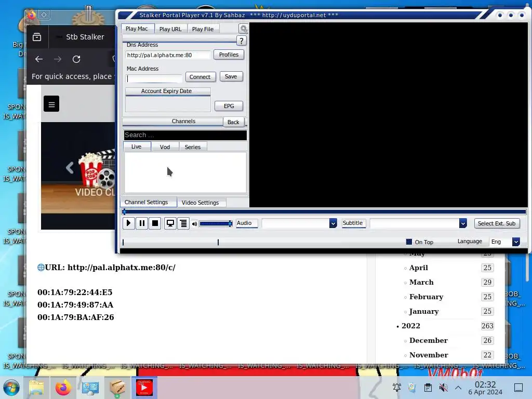
Task: Click the channel Search box
Action: click(185, 135)
